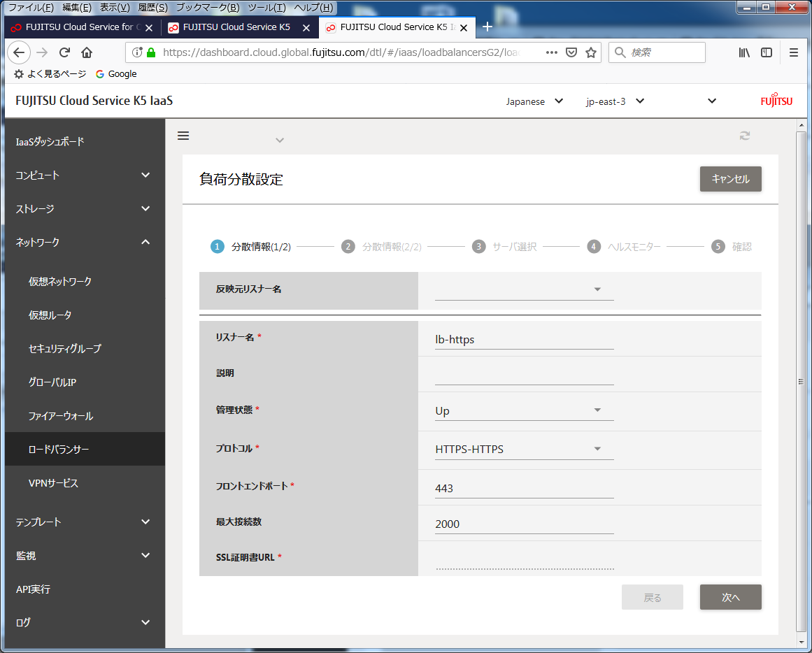Open the jp-east-3 region dropdown
The image size is (812, 653).
615,101
